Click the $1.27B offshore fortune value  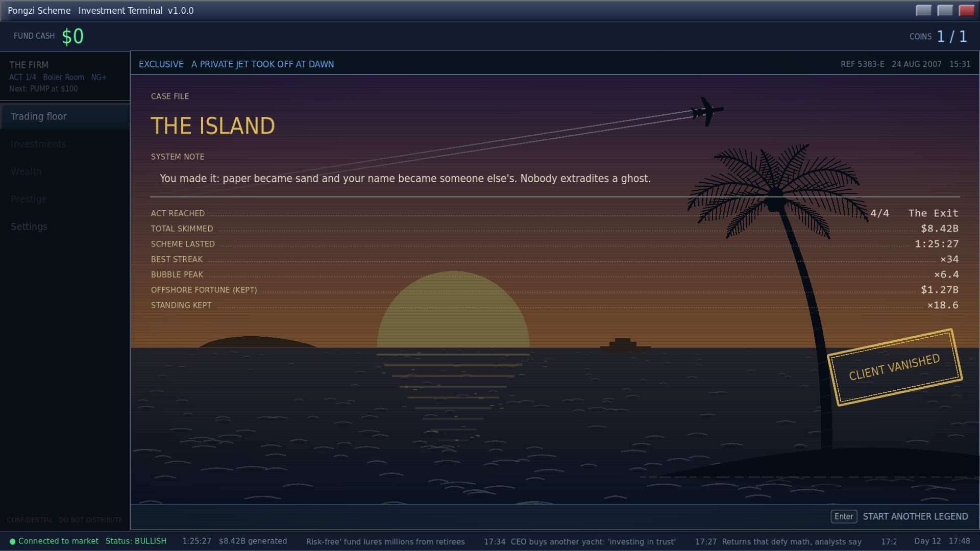tap(940, 290)
